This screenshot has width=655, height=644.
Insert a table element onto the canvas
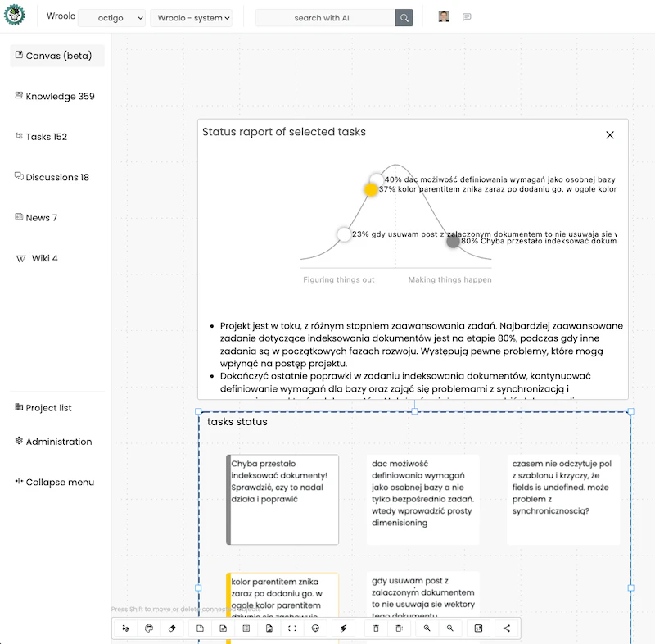[x=245, y=628]
